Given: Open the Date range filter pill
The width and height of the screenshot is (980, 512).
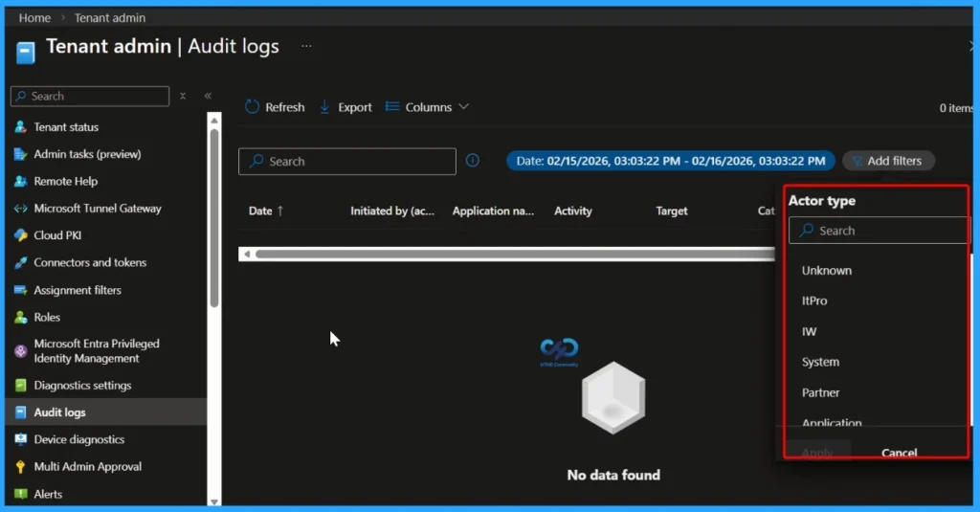Looking at the screenshot, I should point(671,161).
